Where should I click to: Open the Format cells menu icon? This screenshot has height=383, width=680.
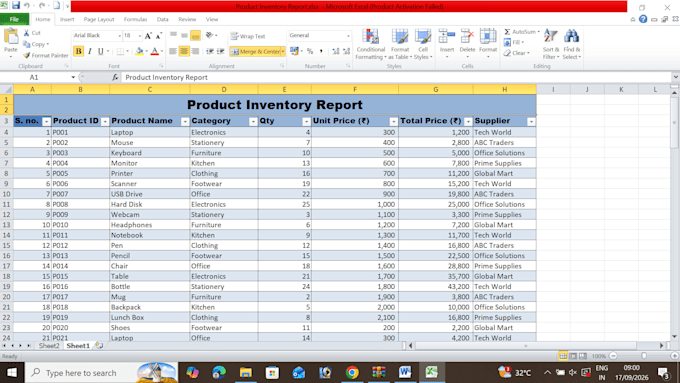[x=488, y=36]
